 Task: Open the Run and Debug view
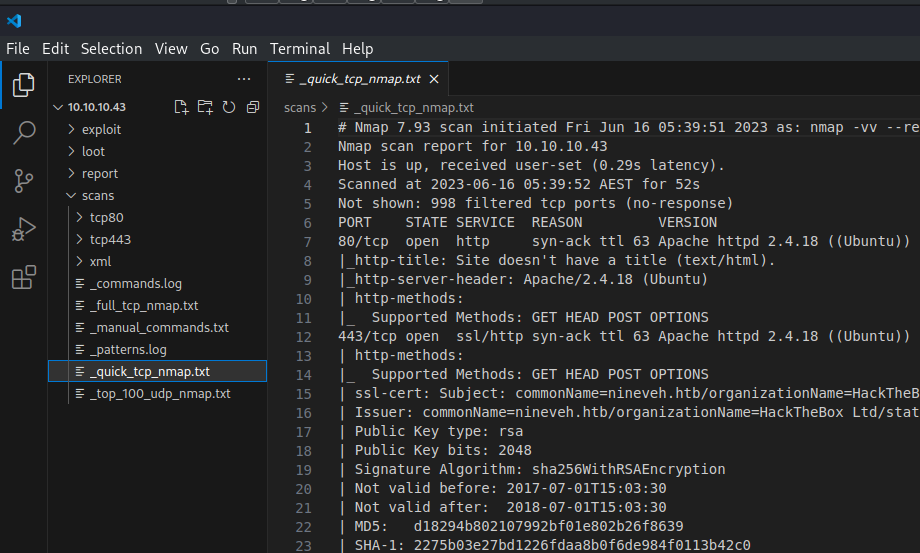pos(23,229)
